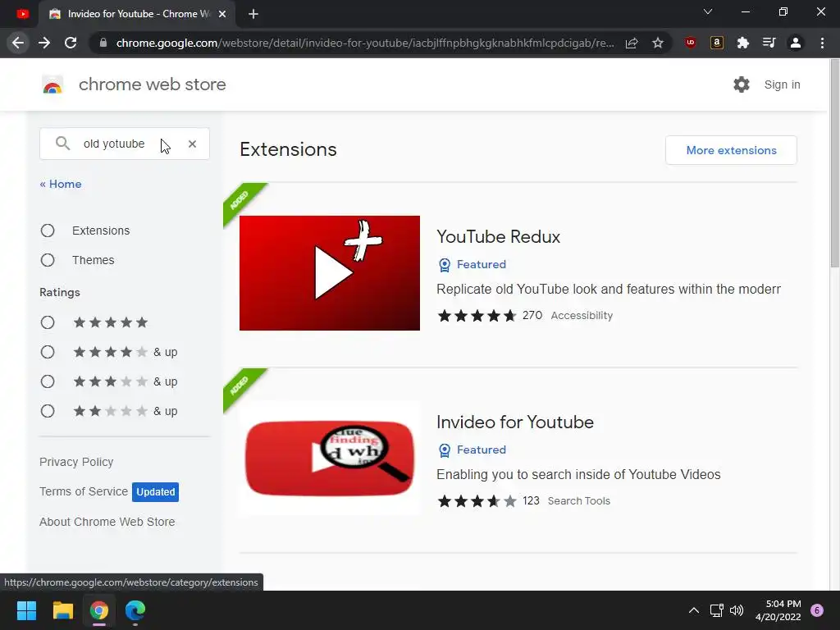
Task: Click YouTube Redux star rating
Action: tap(477, 316)
